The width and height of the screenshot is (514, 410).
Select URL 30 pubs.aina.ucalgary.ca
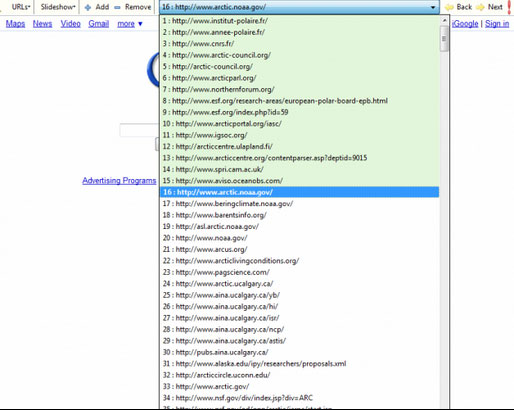[299, 352]
